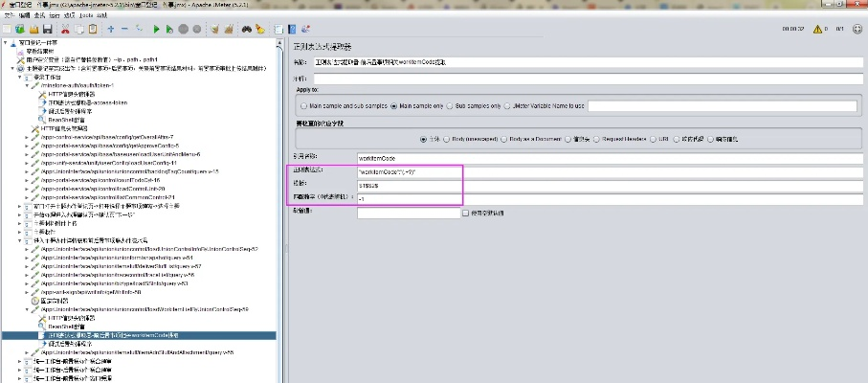This screenshot has height=383, width=868.
Task: Open the Tools menu in menu bar
Action: pyautogui.click(x=86, y=16)
